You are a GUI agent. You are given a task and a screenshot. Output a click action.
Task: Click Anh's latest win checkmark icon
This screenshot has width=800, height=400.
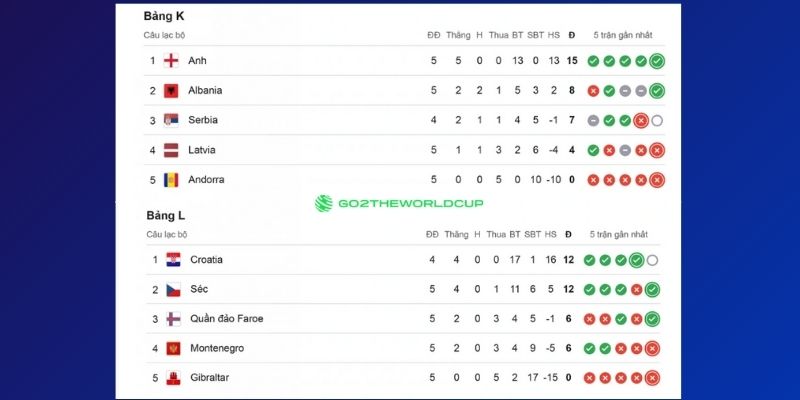point(656,61)
